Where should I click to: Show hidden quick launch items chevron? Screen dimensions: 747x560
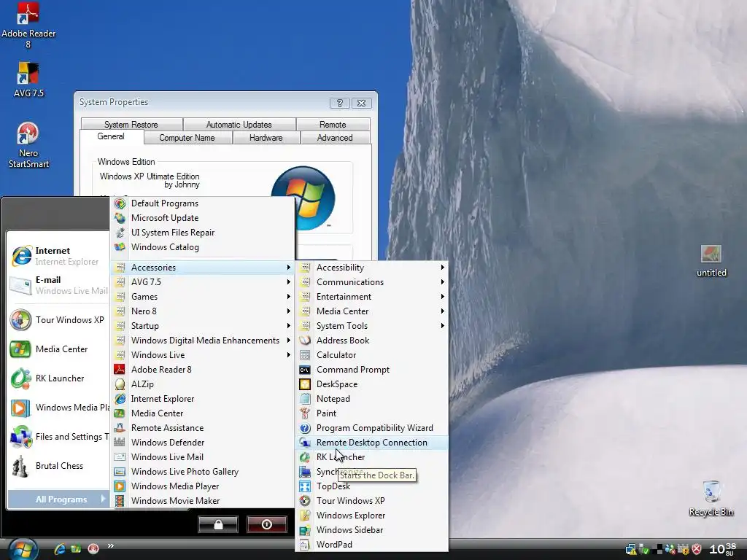pos(111,545)
